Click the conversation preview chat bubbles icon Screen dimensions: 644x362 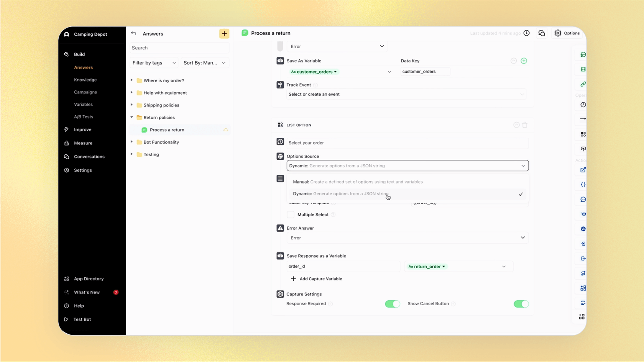point(541,33)
